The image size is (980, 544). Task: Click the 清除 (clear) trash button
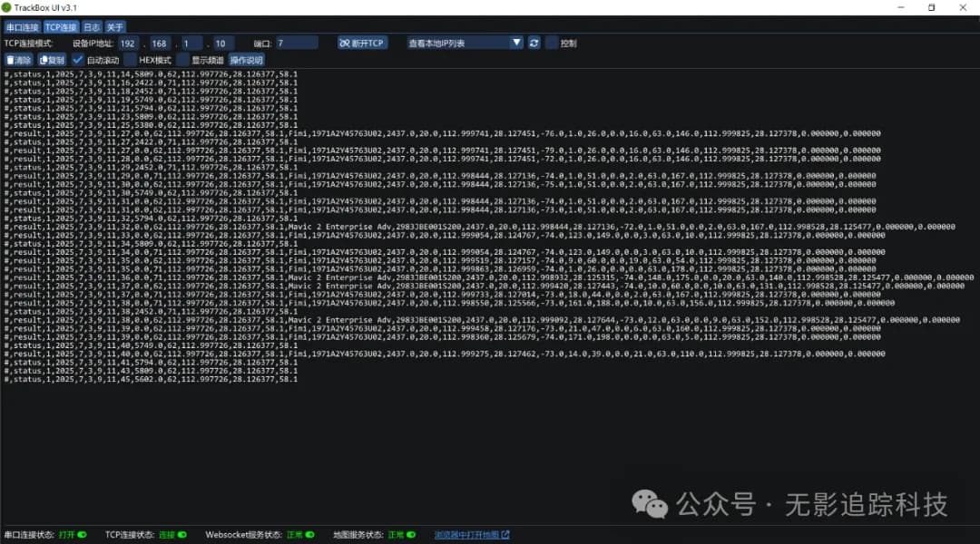pos(18,60)
